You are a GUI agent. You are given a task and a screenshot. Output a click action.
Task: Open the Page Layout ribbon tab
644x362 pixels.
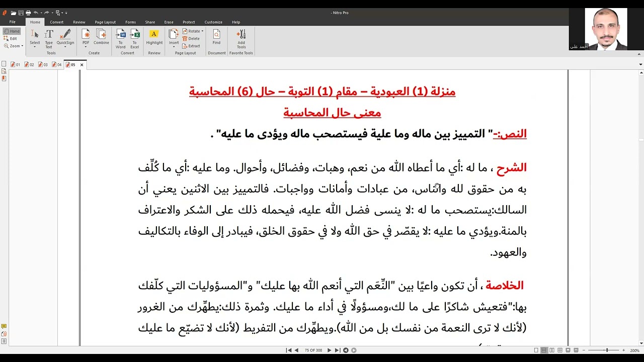pos(105,22)
